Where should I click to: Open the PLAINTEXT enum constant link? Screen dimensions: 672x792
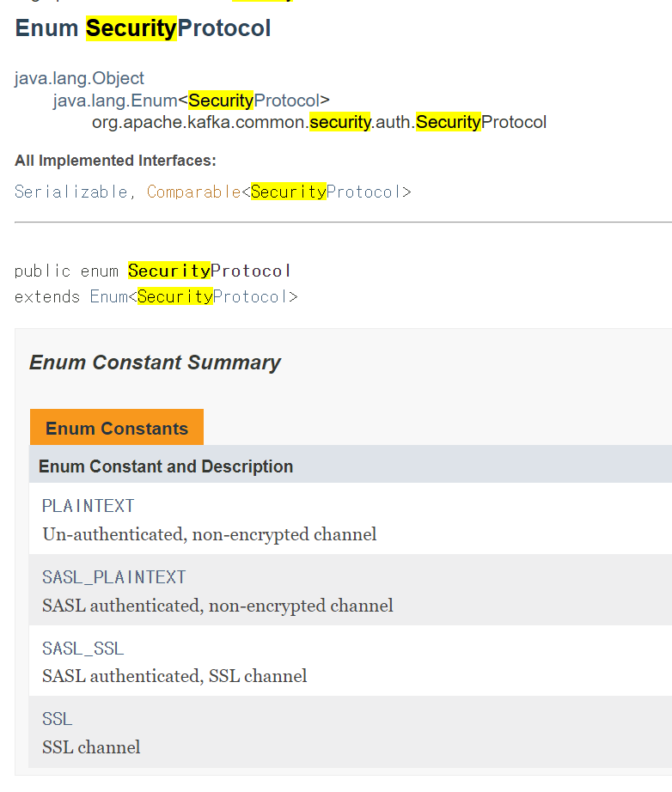click(x=88, y=506)
